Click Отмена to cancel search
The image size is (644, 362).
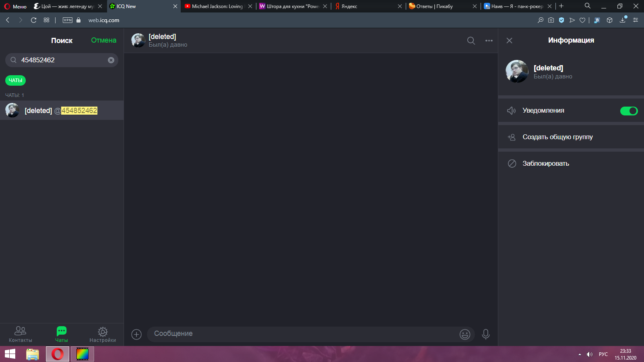point(103,40)
